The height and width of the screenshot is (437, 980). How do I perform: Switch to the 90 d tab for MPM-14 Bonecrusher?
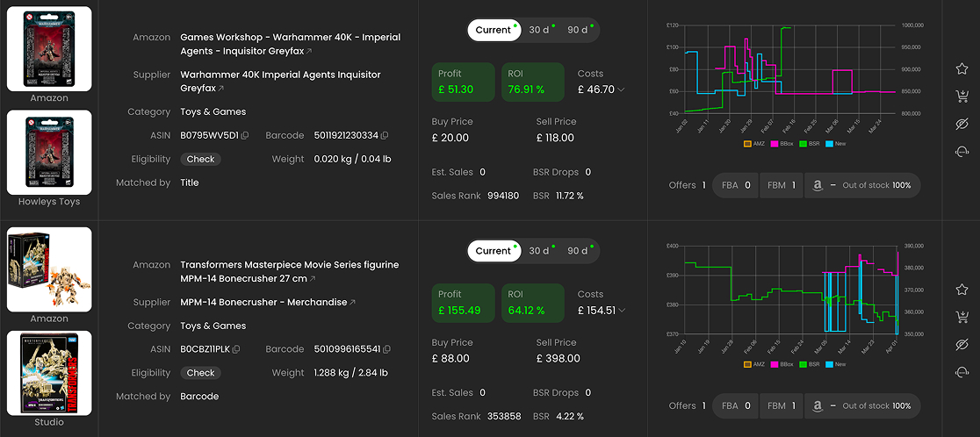pos(578,251)
